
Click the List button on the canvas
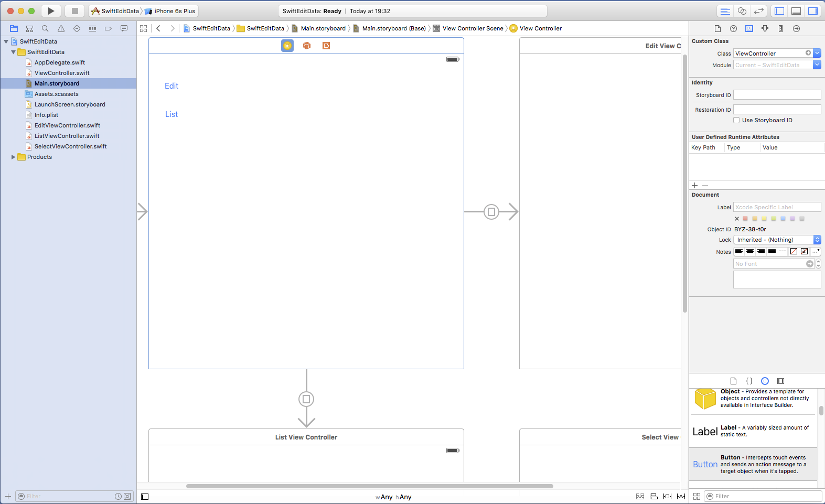pos(172,114)
